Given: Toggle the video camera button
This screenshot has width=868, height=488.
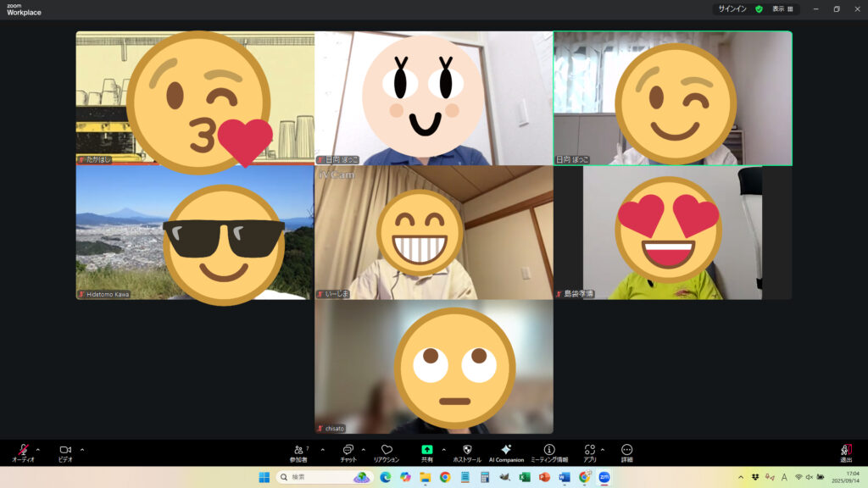Looking at the screenshot, I should (x=64, y=450).
